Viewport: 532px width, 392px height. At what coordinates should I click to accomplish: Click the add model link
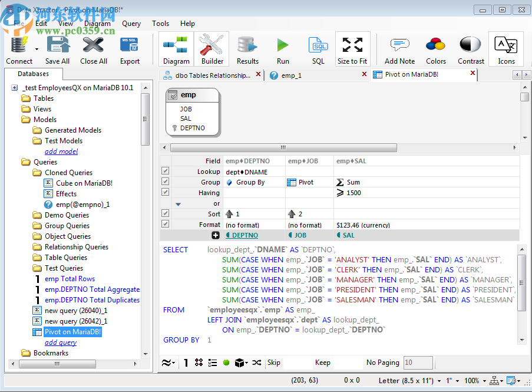62,151
